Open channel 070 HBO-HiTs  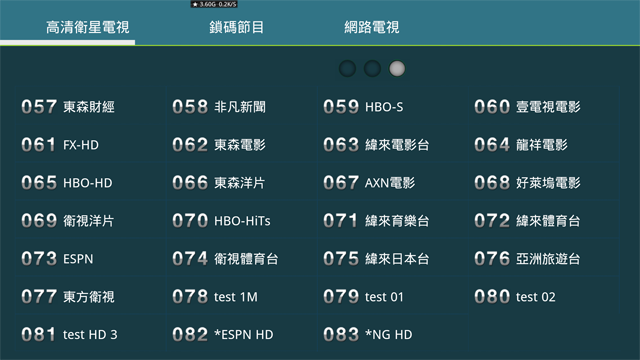[x=242, y=220]
